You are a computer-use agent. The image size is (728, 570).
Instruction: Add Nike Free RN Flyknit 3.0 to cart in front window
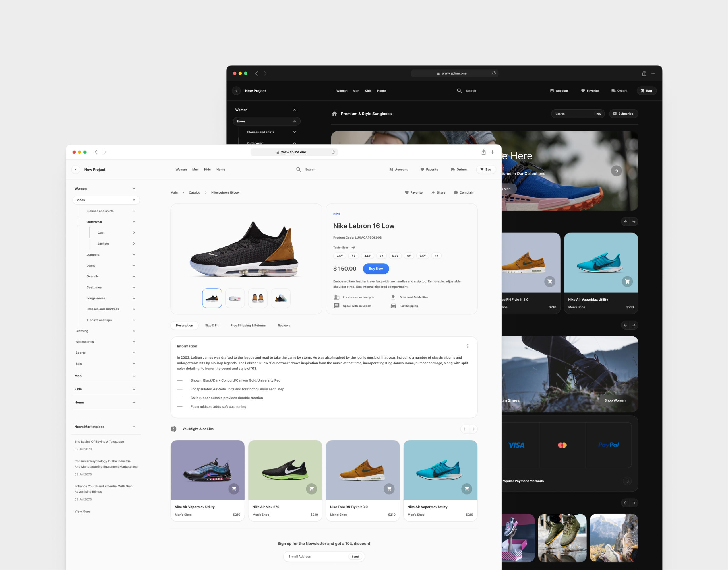tap(389, 489)
